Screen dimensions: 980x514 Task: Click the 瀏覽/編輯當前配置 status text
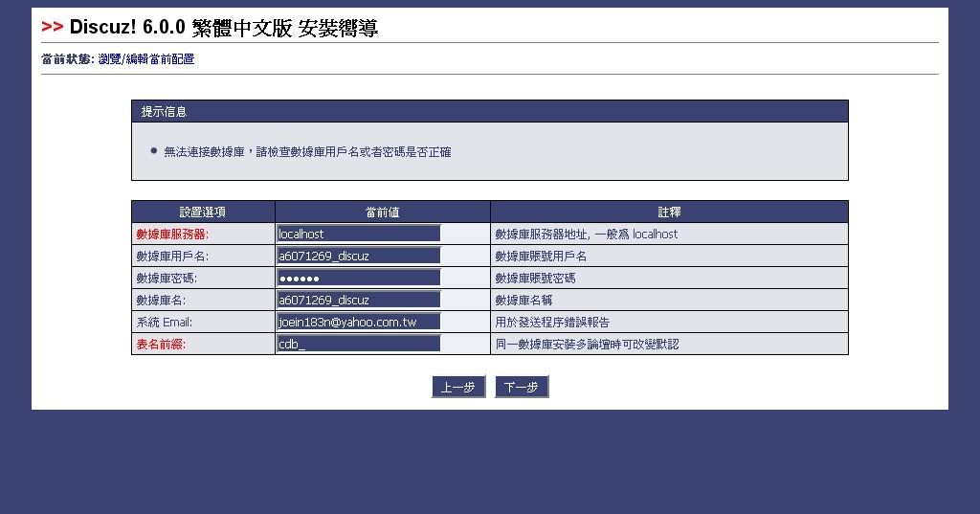point(146,59)
